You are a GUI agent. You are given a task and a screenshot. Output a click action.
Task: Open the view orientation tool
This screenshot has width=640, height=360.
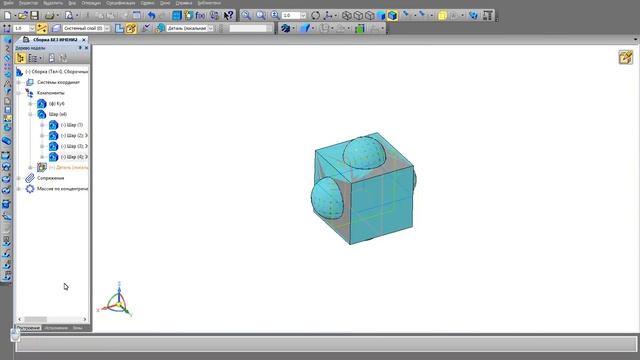point(328,16)
